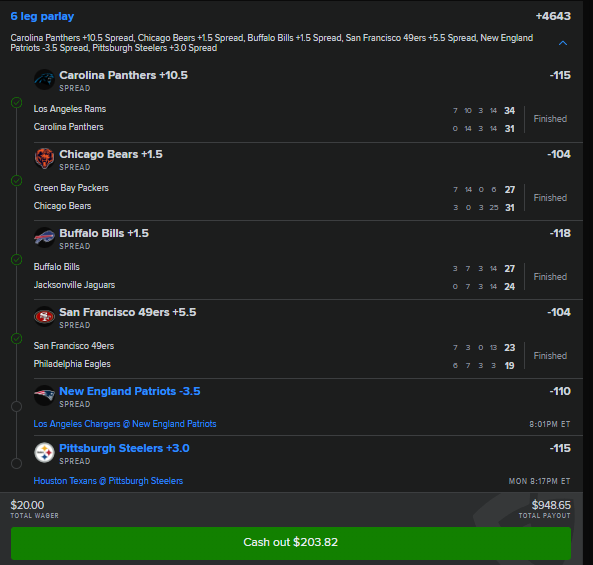Click the parlay legs summary text
This screenshot has height=565, width=593.
[272, 43]
